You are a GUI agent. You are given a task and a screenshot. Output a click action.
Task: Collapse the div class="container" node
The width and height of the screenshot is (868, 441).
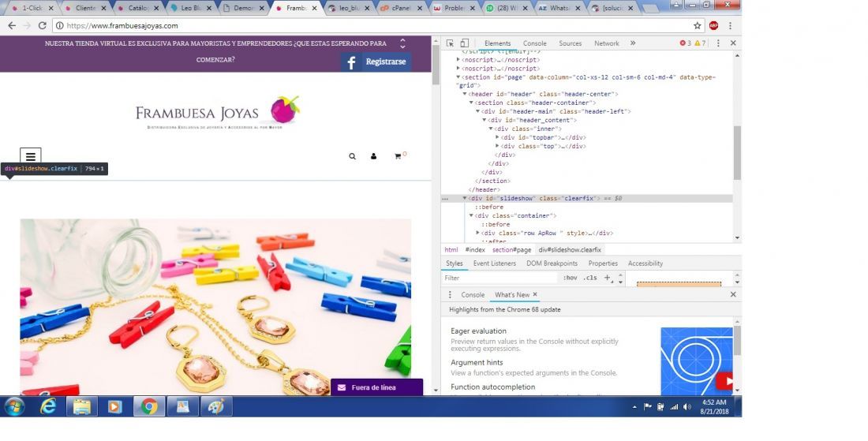pos(471,215)
